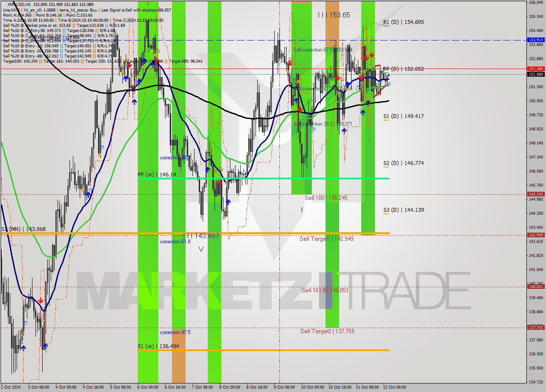Image resolution: width=546 pixels, height=392 pixels.
Task: Click the 'S1 (w) | 136.494' label
Action: [158, 346]
